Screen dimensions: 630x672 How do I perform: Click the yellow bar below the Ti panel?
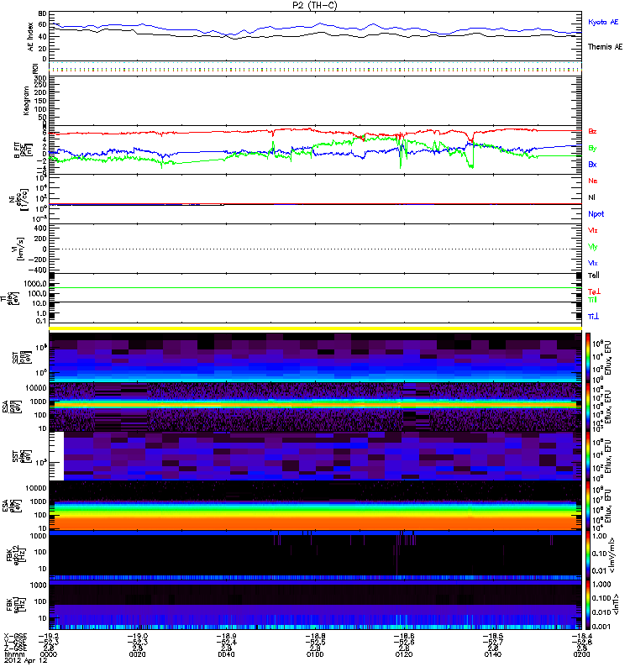click(x=315, y=328)
